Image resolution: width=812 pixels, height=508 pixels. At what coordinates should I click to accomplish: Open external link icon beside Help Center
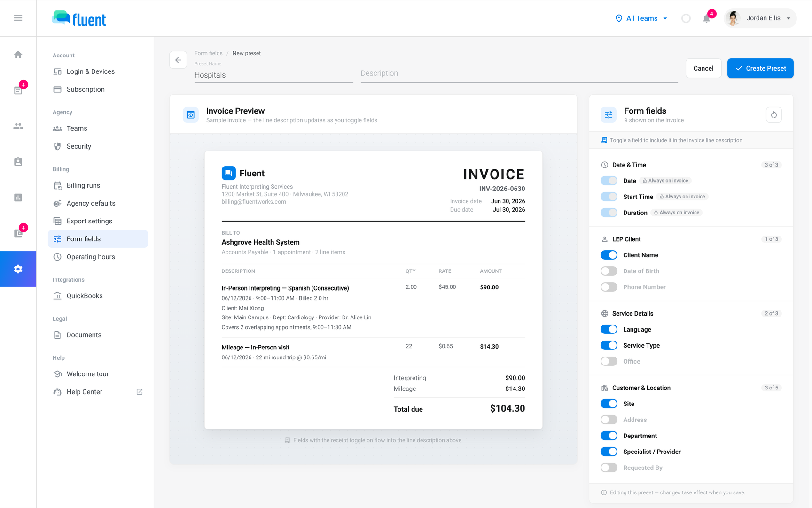pyautogui.click(x=140, y=392)
